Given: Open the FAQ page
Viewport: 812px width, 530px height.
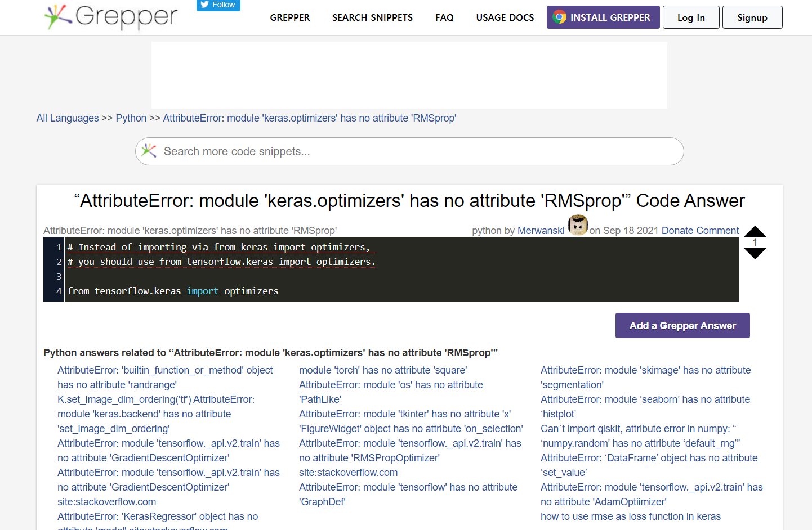Looking at the screenshot, I should 444,17.
